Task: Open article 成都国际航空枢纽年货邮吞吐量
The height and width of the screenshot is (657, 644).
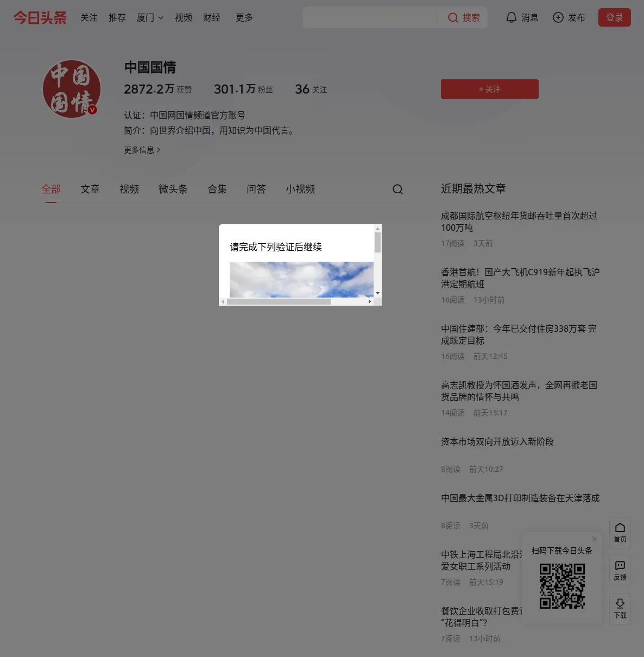Action: [x=519, y=222]
